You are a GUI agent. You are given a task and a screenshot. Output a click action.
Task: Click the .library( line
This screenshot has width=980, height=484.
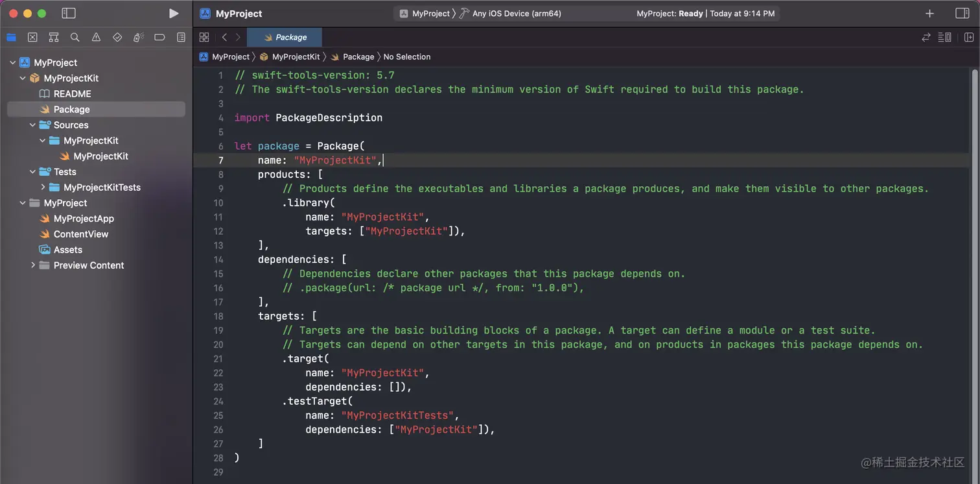pyautogui.click(x=309, y=203)
